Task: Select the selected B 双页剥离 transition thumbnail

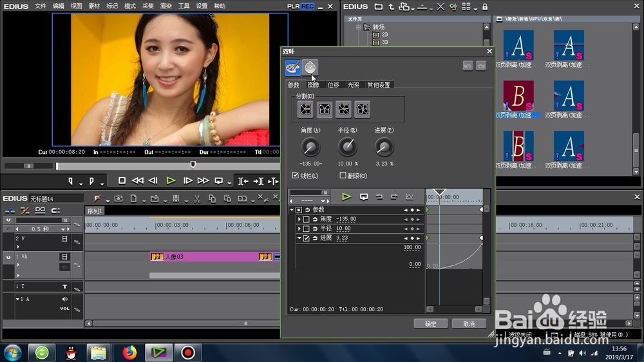Action: (518, 96)
